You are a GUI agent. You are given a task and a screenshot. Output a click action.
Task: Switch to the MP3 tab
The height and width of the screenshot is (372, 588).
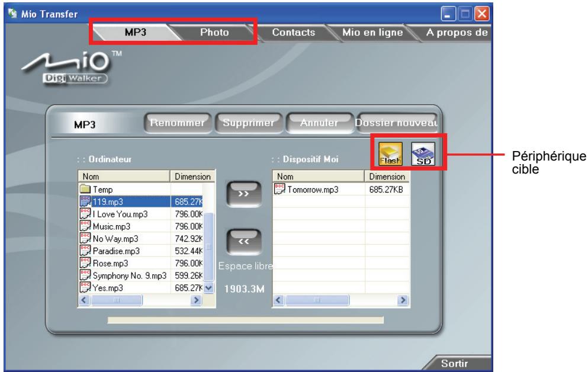pos(136,32)
